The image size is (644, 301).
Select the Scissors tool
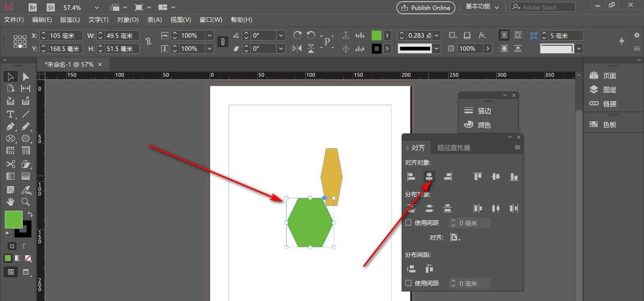pos(10,164)
